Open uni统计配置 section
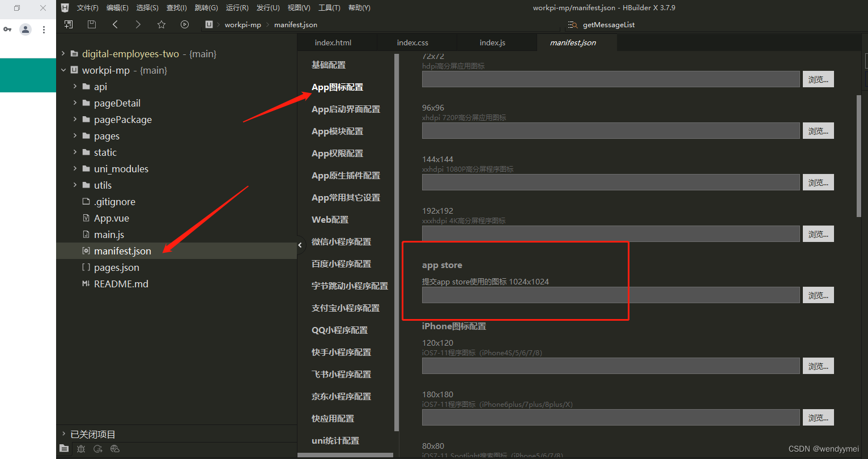 335,441
